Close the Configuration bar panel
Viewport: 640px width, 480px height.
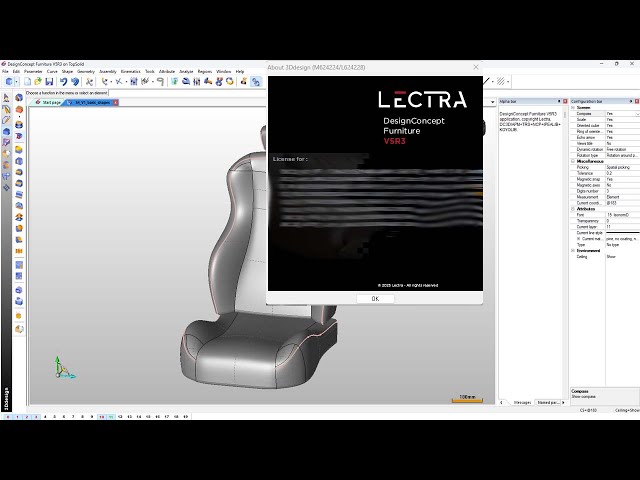coord(637,101)
